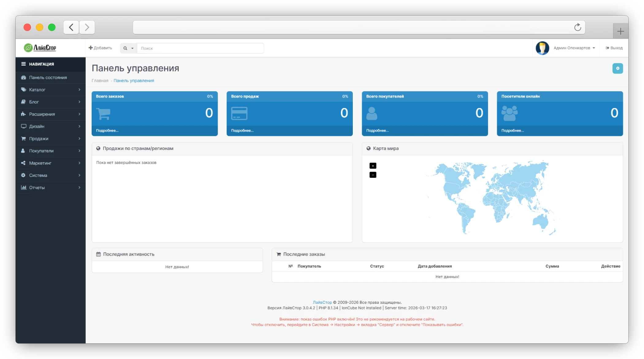The width and height of the screenshot is (644, 359).
Task: Click the browser forward arrow
Action: (x=87, y=27)
